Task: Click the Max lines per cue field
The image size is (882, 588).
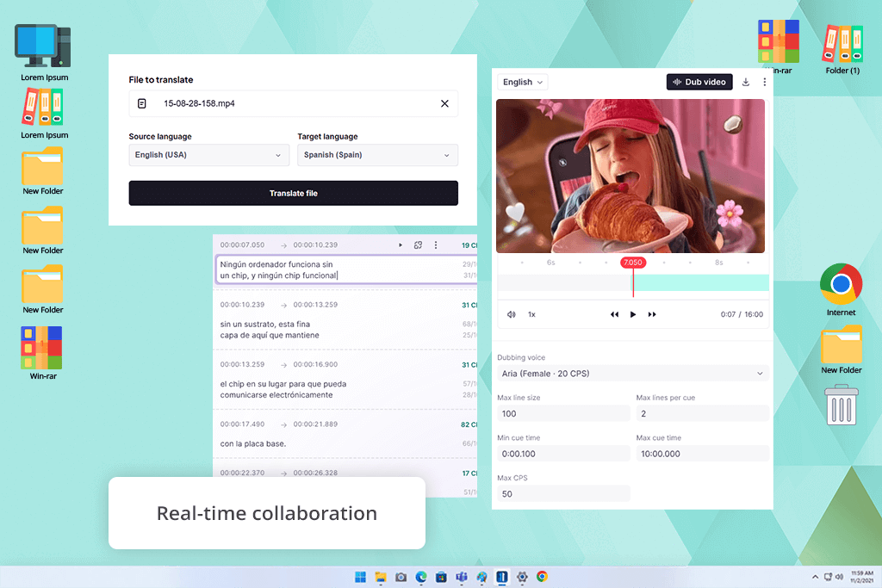Action: tap(703, 414)
